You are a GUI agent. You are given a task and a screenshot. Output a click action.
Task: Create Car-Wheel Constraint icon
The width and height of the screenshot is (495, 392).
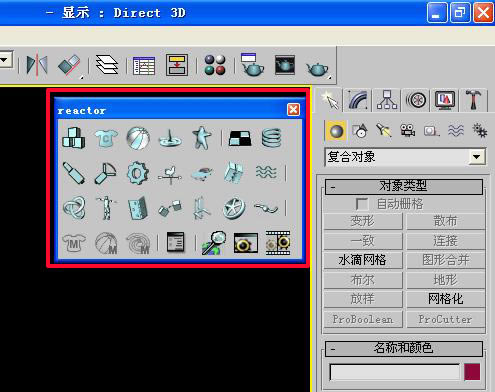[x=234, y=208]
